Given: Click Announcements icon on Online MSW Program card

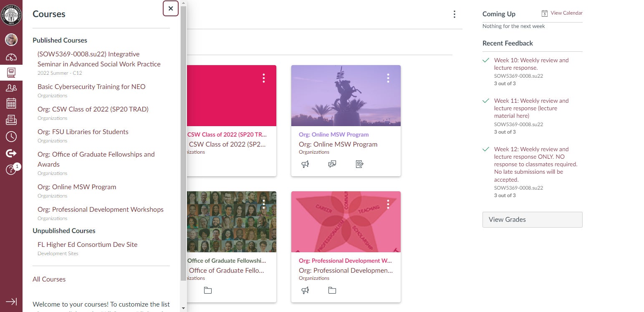Looking at the screenshot, I should [305, 164].
